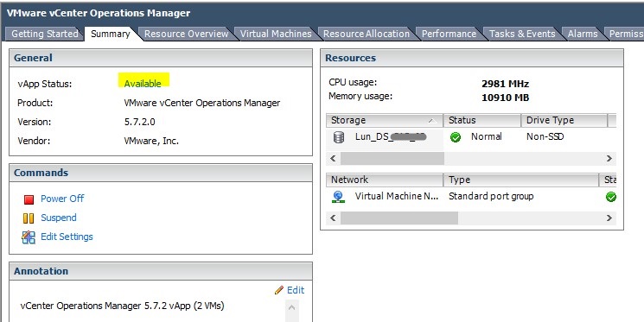Click the Type column header in Network table
644x322 pixels.
click(520, 180)
